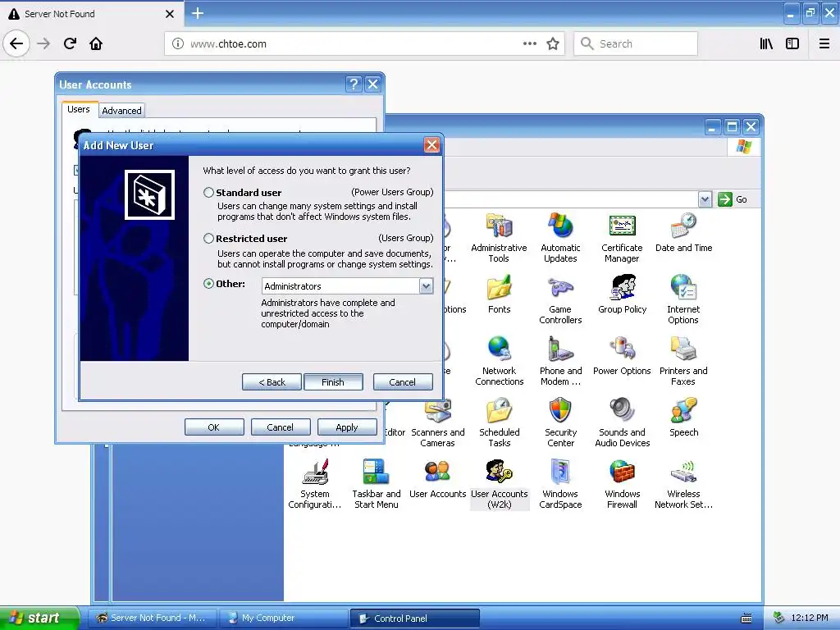This screenshot has height=630, width=840.
Task: Open Security Center icon
Action: [x=560, y=422]
